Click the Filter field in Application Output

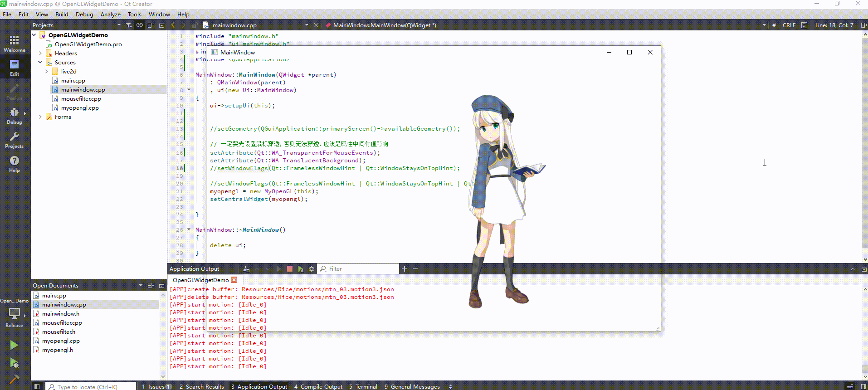[358, 269]
